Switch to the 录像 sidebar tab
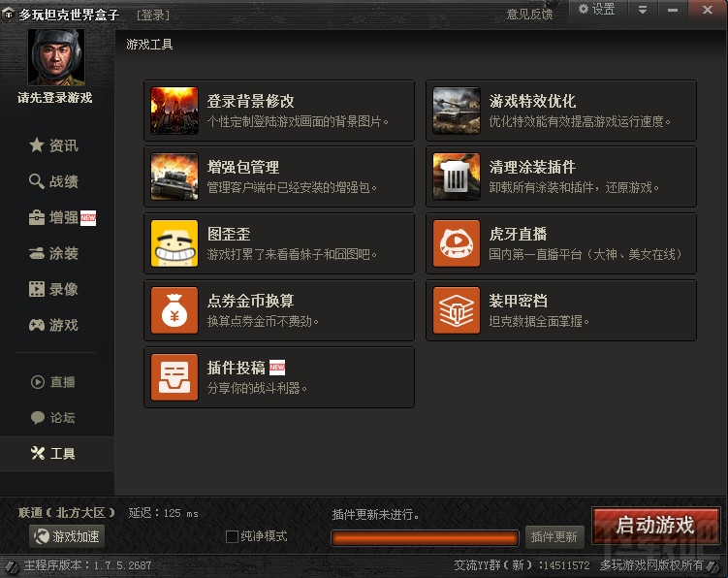Image resolution: width=728 pixels, height=578 pixels. [57, 289]
